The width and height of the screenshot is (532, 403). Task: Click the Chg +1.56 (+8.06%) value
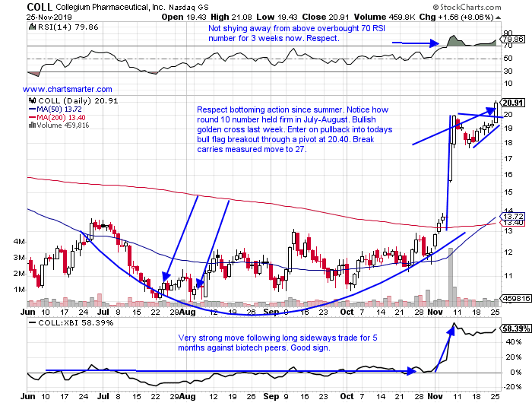pos(456,17)
